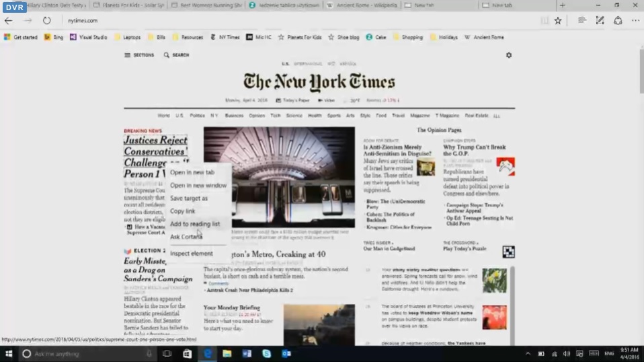Image resolution: width=644 pixels, height=362 pixels.
Task: Click Cortana microphone in search box
Action: pyautogui.click(x=149, y=354)
